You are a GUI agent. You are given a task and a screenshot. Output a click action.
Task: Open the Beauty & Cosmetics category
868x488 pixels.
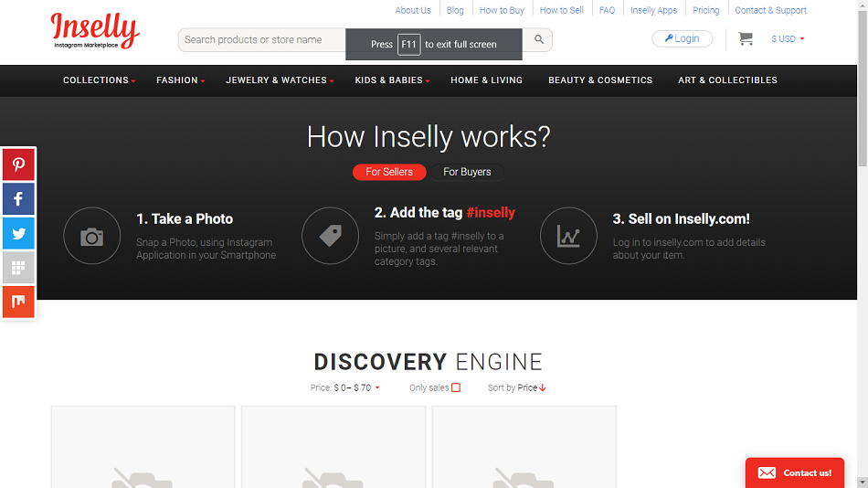coord(600,80)
